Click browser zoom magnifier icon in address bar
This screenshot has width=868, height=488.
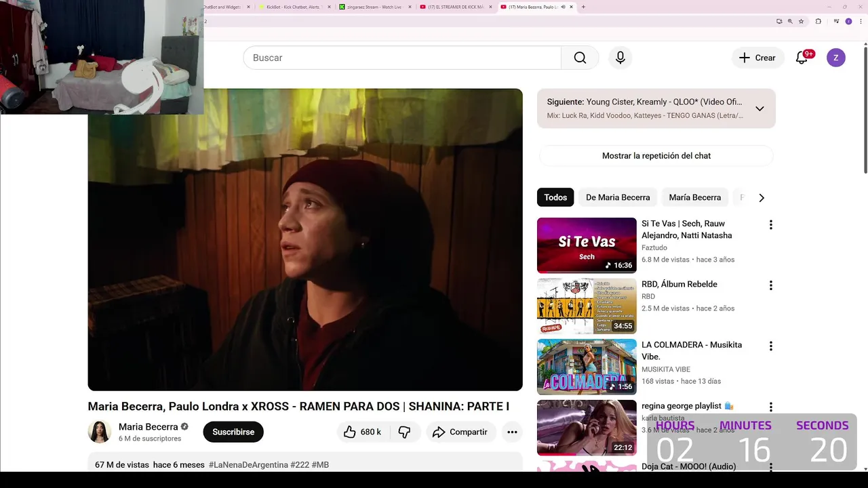click(x=790, y=21)
